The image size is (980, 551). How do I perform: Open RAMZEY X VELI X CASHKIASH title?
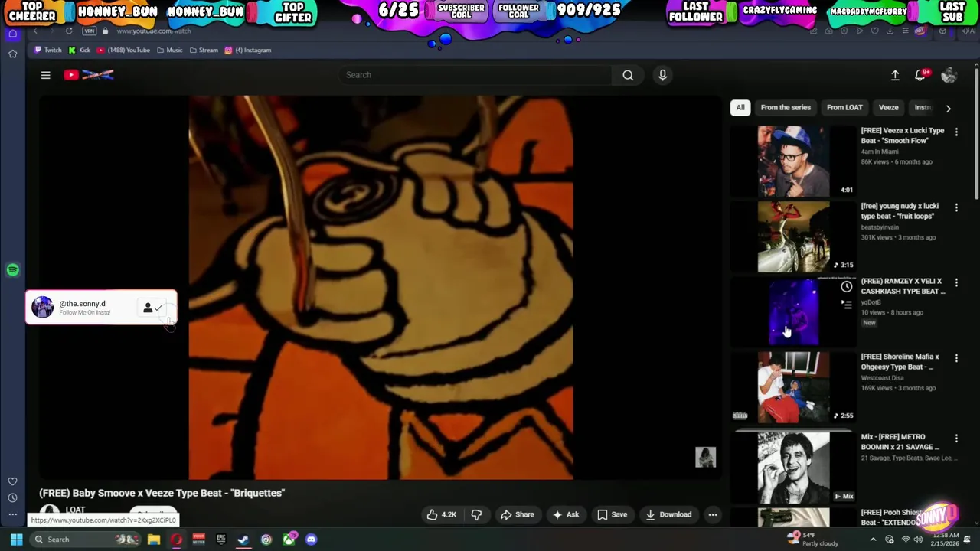pos(903,286)
